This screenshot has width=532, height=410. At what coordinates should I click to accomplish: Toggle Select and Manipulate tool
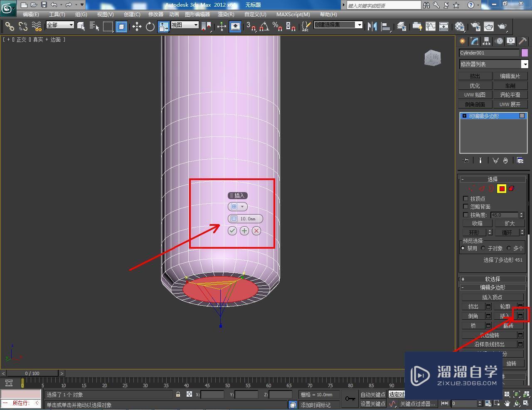222,27
